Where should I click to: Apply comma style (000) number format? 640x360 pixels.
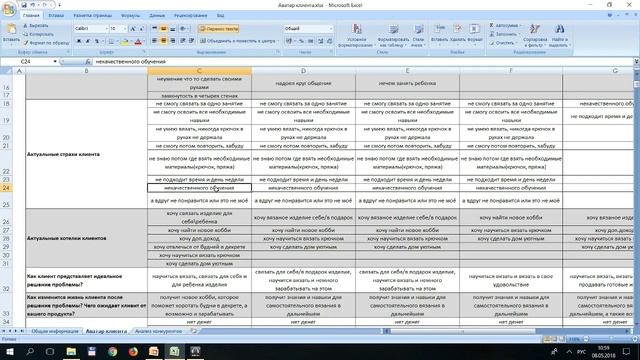(x=311, y=41)
